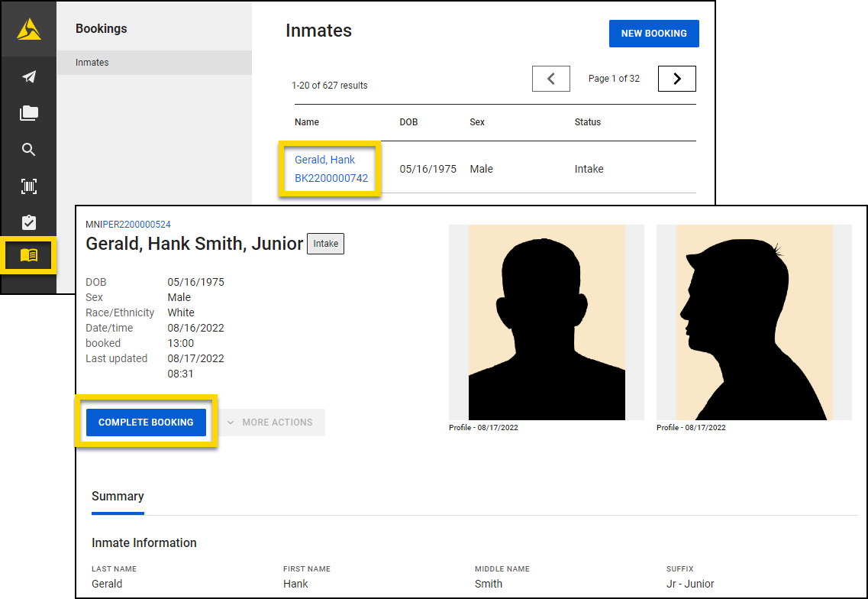Select the barcode scanner icon
Screen dimensions: 868x599
(x=28, y=186)
